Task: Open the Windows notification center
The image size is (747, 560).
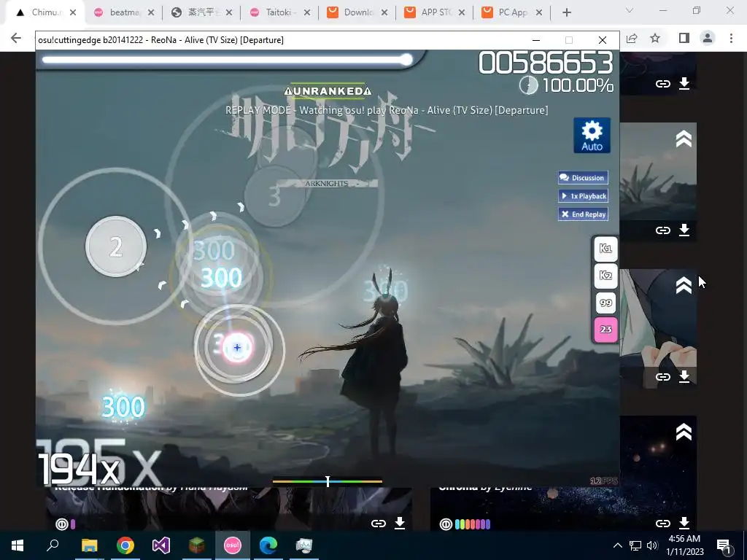Action: tap(724, 545)
